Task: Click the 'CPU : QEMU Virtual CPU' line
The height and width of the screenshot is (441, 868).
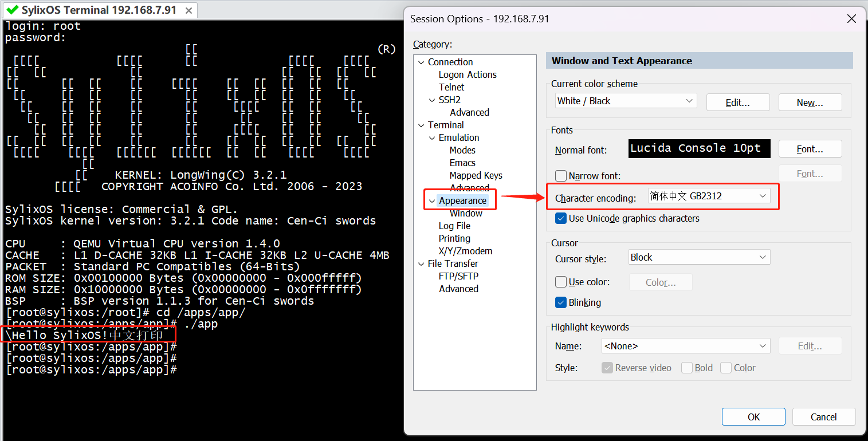Action: (x=143, y=243)
